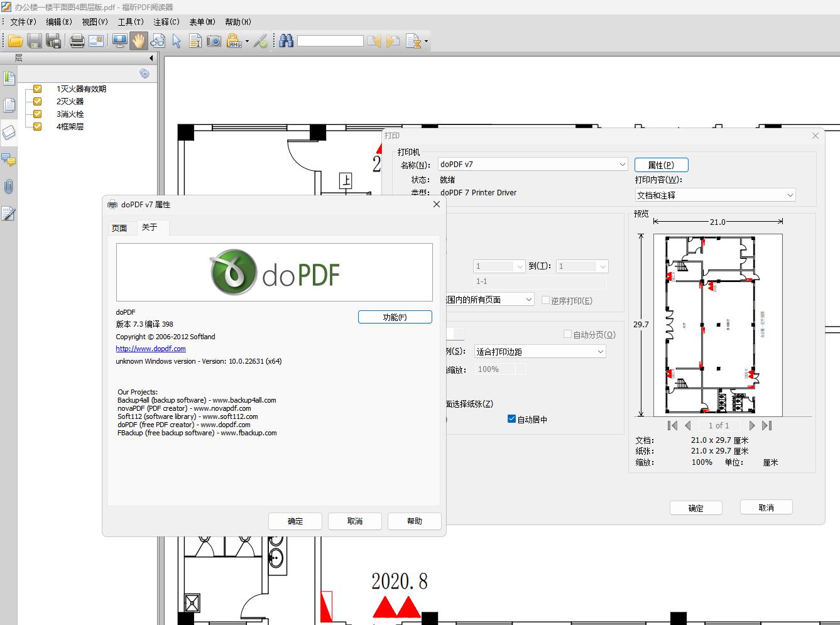Toggle visibility of layer 2灭火器

coord(38,102)
